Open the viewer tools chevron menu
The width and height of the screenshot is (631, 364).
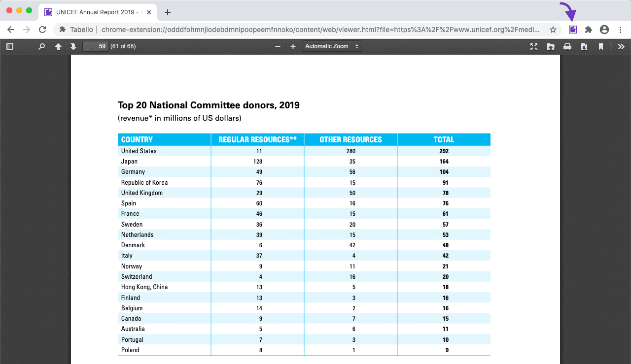[621, 46]
